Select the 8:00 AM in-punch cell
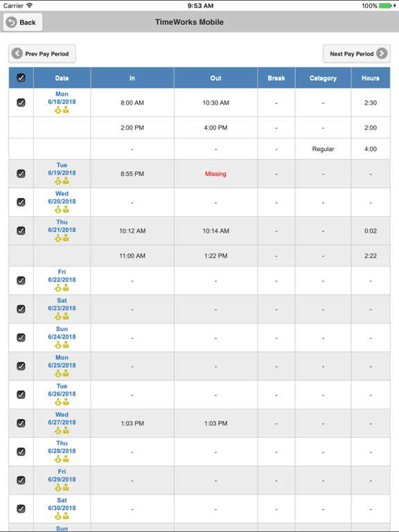The width and height of the screenshot is (399, 532). point(132,103)
